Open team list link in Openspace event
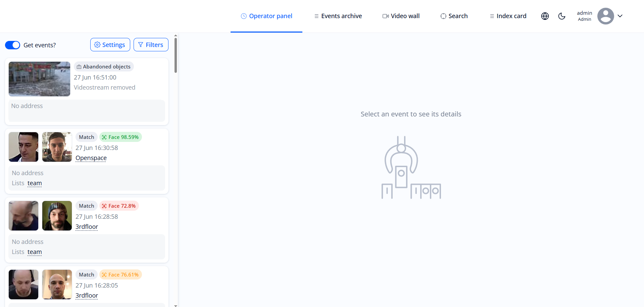The image size is (644, 307). (35, 183)
